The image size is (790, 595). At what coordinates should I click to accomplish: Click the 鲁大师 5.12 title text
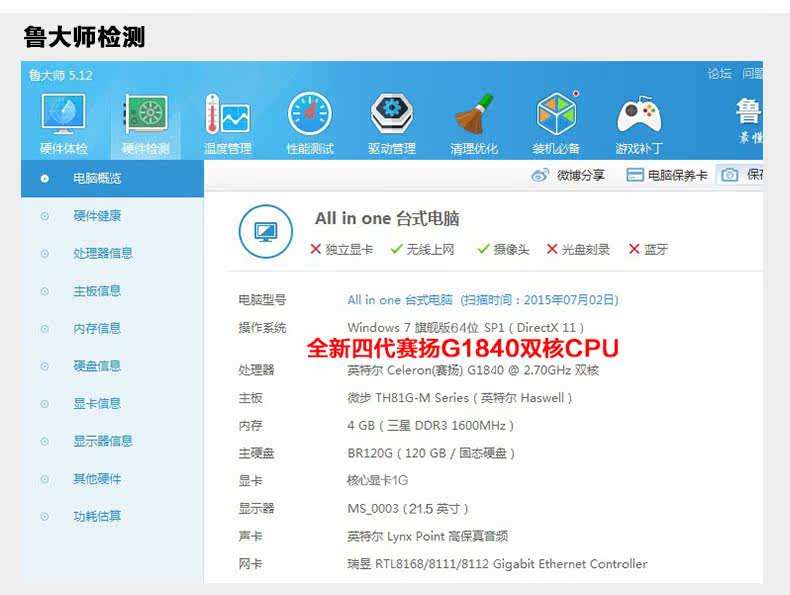click(x=60, y=76)
